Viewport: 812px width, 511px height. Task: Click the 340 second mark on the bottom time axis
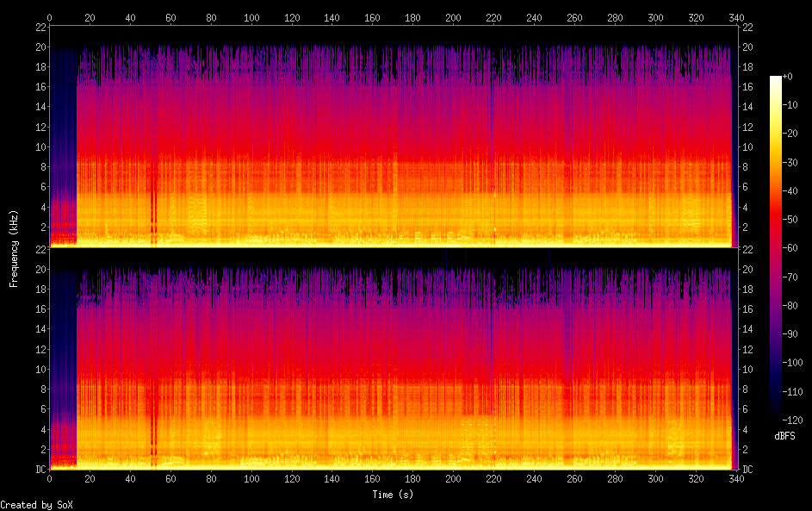pos(736,478)
